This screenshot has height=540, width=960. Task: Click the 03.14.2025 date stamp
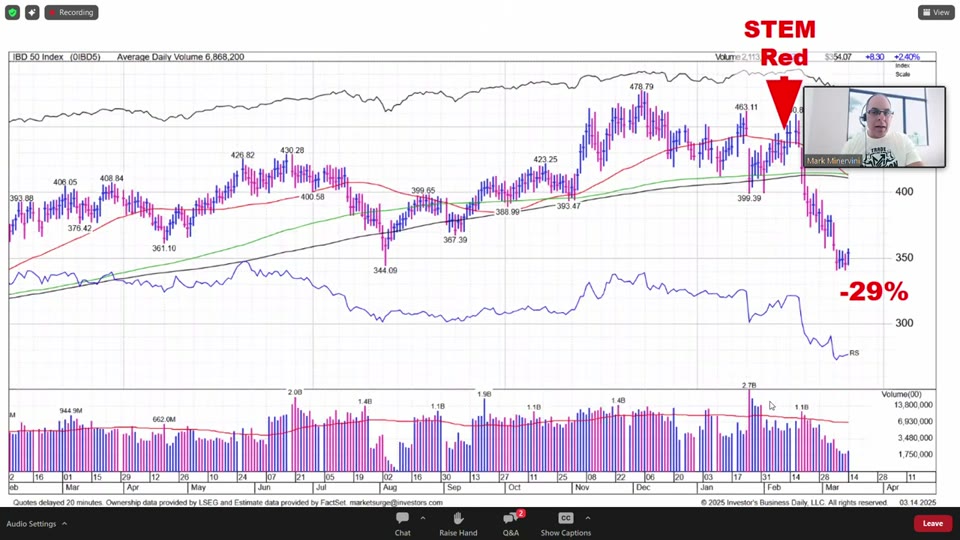point(918,503)
